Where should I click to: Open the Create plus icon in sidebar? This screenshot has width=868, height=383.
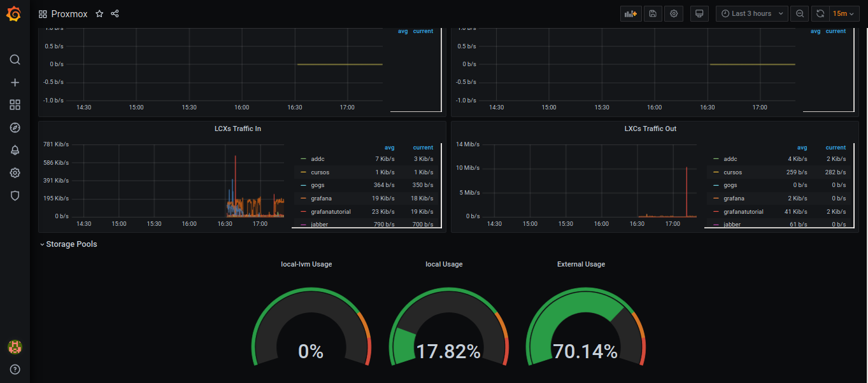(15, 83)
